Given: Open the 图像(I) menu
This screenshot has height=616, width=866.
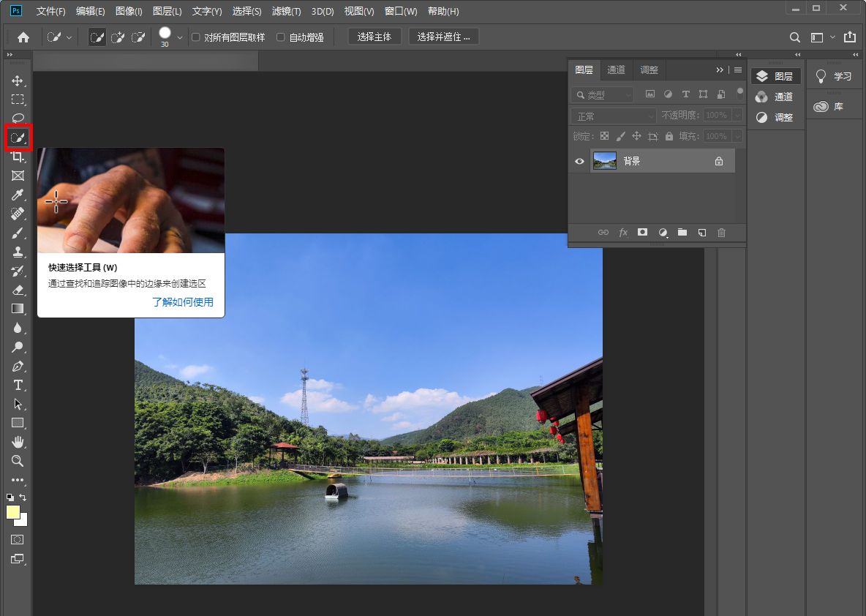Looking at the screenshot, I should coord(129,11).
